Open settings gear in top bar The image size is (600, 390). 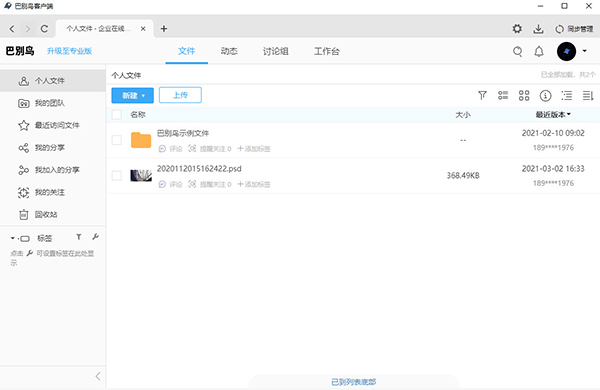(x=517, y=29)
